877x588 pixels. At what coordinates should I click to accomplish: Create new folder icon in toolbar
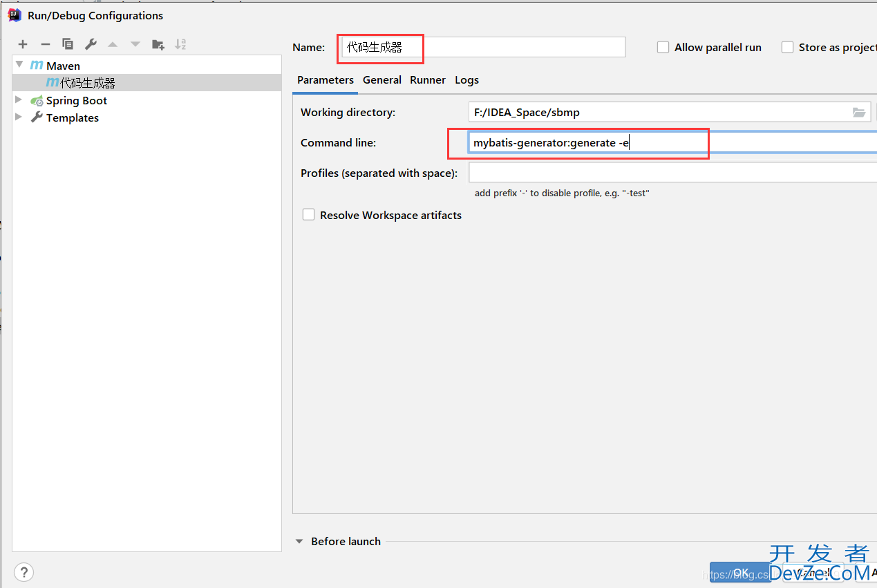[x=158, y=44]
